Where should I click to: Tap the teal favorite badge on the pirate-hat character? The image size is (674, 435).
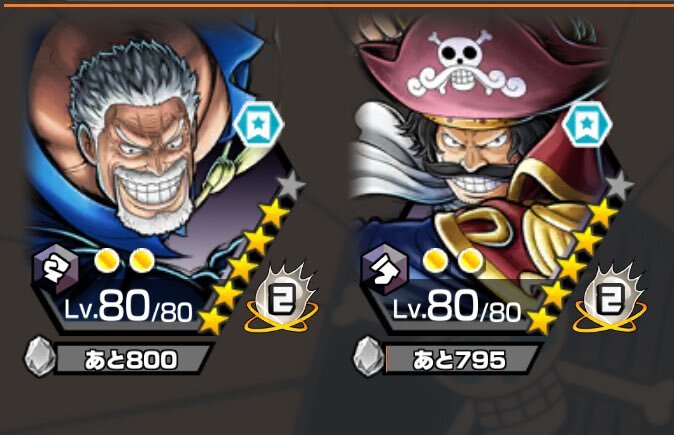point(587,124)
